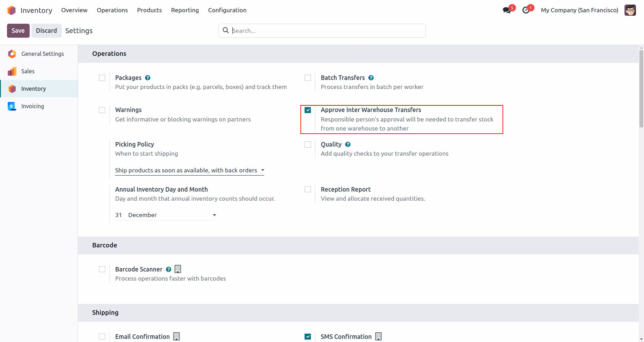644x342 pixels.
Task: Open the December month dropdown
Action: click(172, 215)
